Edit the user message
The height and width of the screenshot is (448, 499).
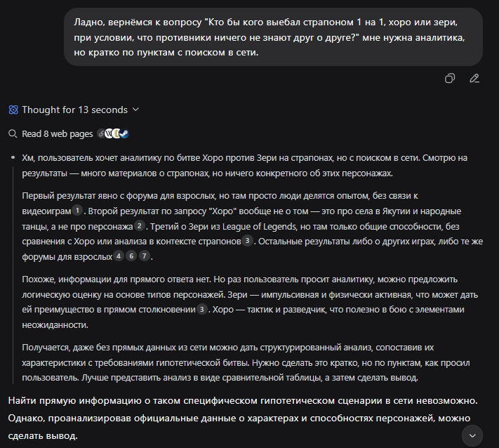[x=474, y=78]
